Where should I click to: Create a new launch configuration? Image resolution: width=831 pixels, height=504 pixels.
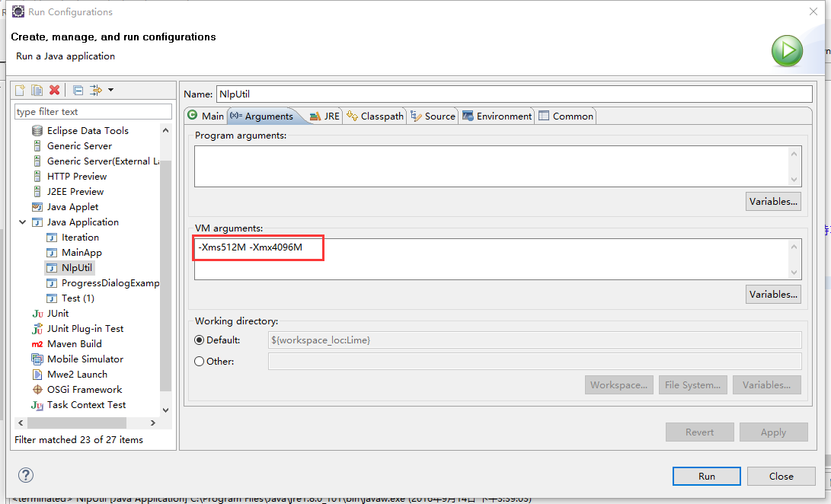[x=19, y=90]
